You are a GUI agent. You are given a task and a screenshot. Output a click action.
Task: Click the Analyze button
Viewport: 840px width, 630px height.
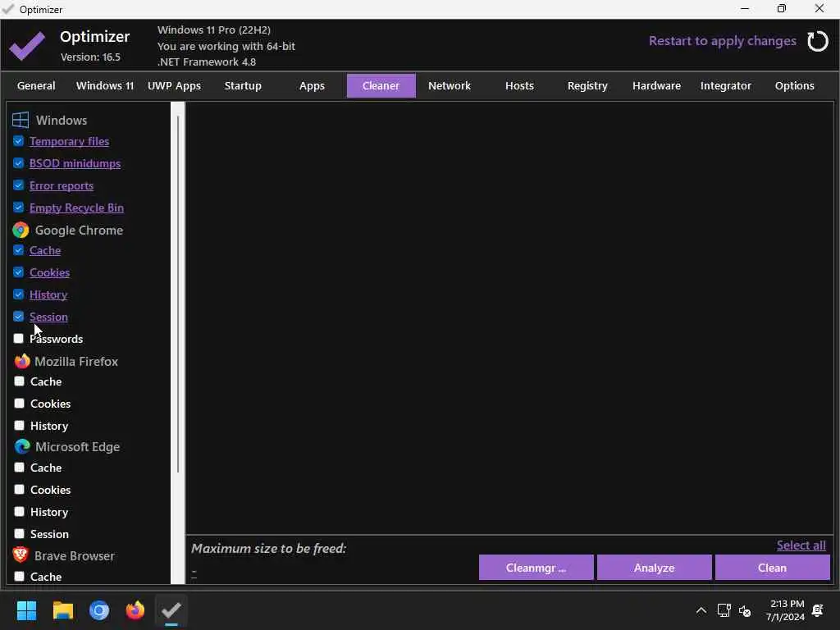coord(654,568)
